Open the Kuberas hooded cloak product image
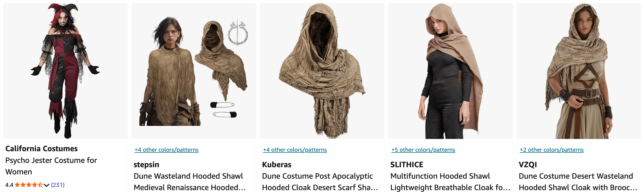 click(322, 71)
